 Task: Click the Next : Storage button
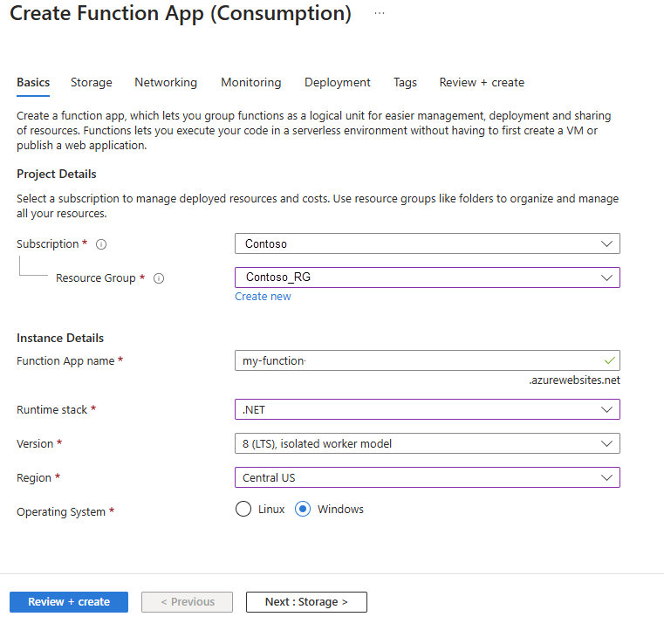tap(306, 602)
